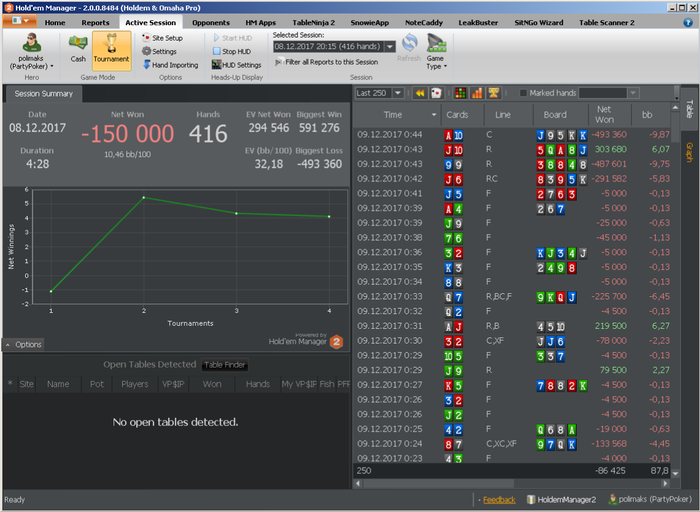Open HUD Settings
700x512 pixels.
click(x=237, y=65)
